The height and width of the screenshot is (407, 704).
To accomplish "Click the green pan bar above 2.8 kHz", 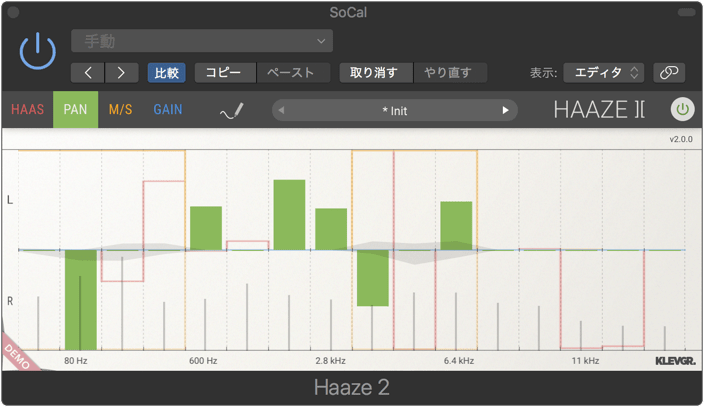I will coord(331,229).
